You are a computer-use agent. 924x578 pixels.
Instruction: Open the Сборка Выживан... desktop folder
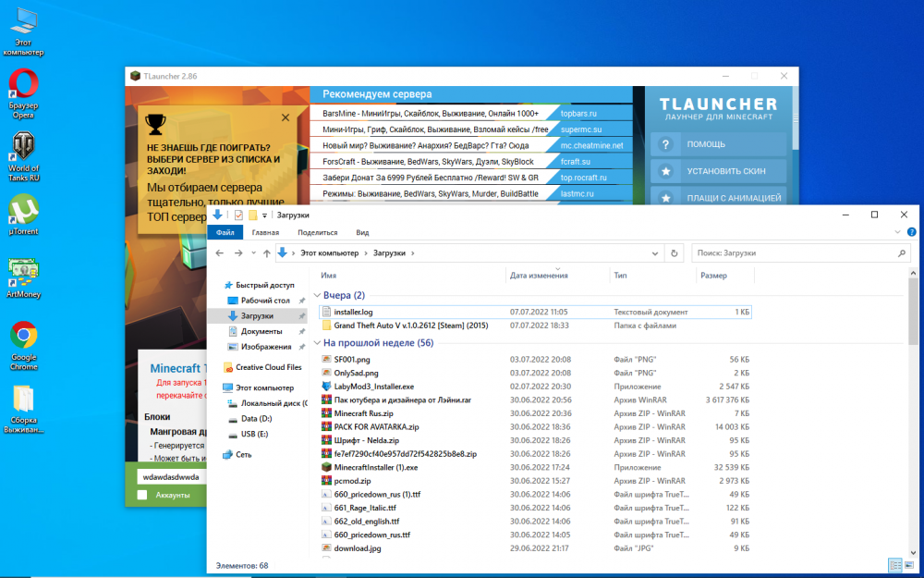[24, 409]
